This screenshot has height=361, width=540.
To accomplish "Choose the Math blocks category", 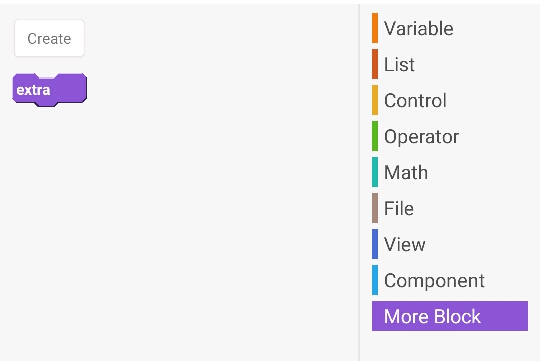I will (450, 172).
